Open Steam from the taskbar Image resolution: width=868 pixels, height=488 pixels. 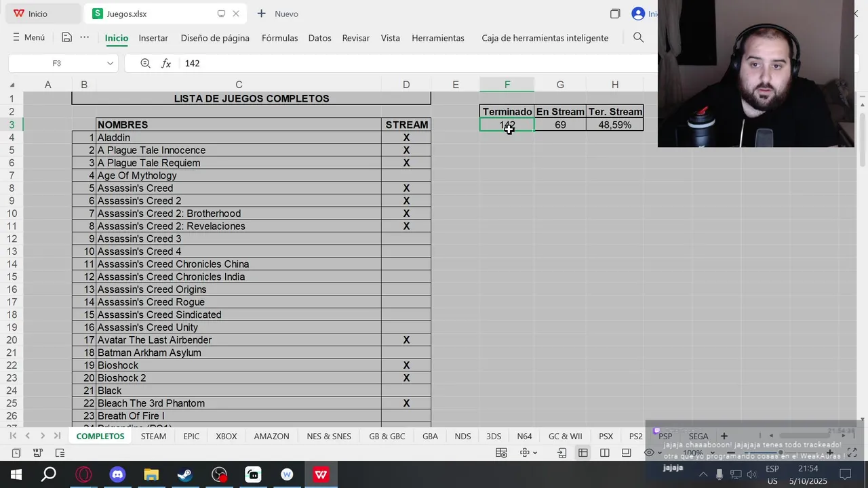point(185,474)
